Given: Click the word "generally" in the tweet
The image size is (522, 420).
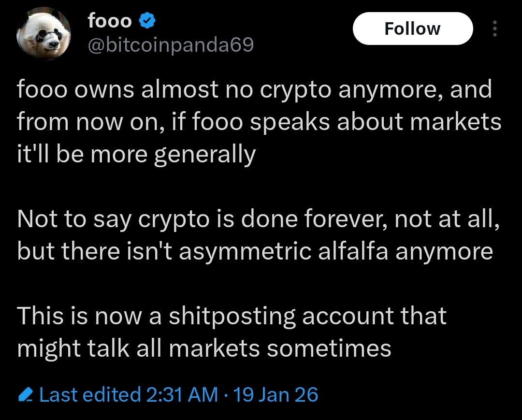Looking at the screenshot, I should tap(204, 155).
